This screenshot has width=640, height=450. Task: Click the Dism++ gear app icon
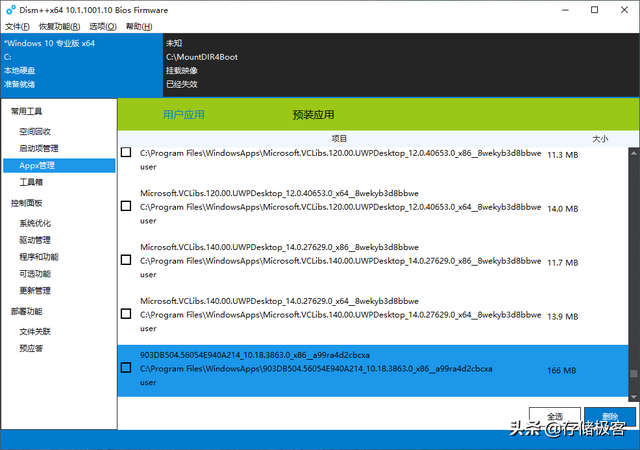click(11, 10)
